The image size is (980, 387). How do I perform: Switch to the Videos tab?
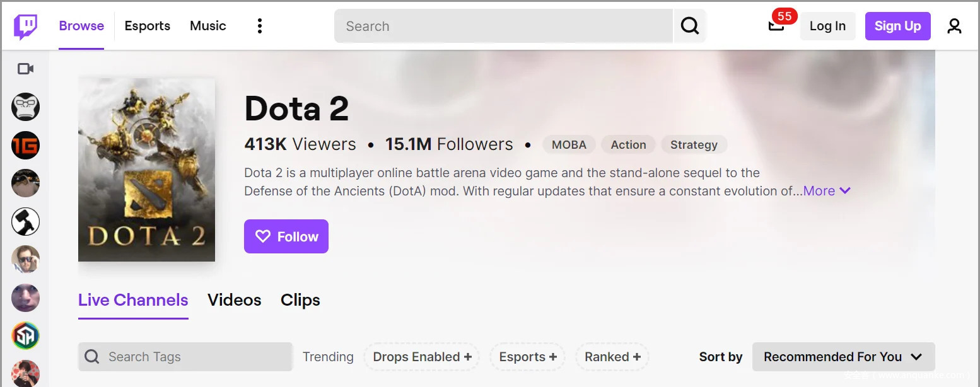tap(234, 300)
